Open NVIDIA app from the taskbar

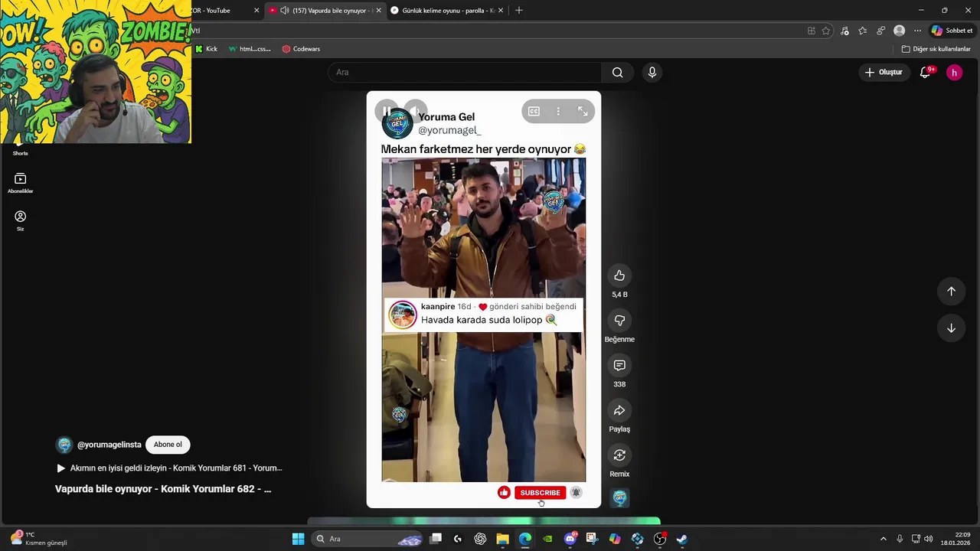pos(547,539)
